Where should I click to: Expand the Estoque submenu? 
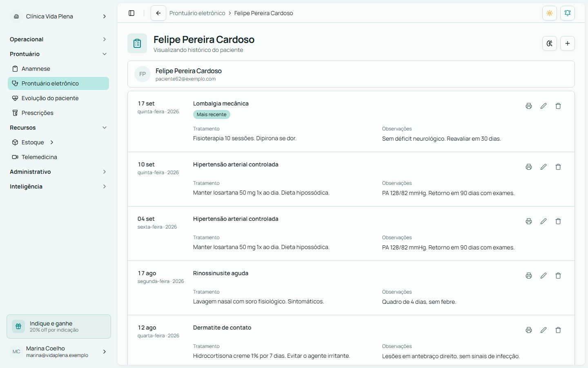(52, 142)
